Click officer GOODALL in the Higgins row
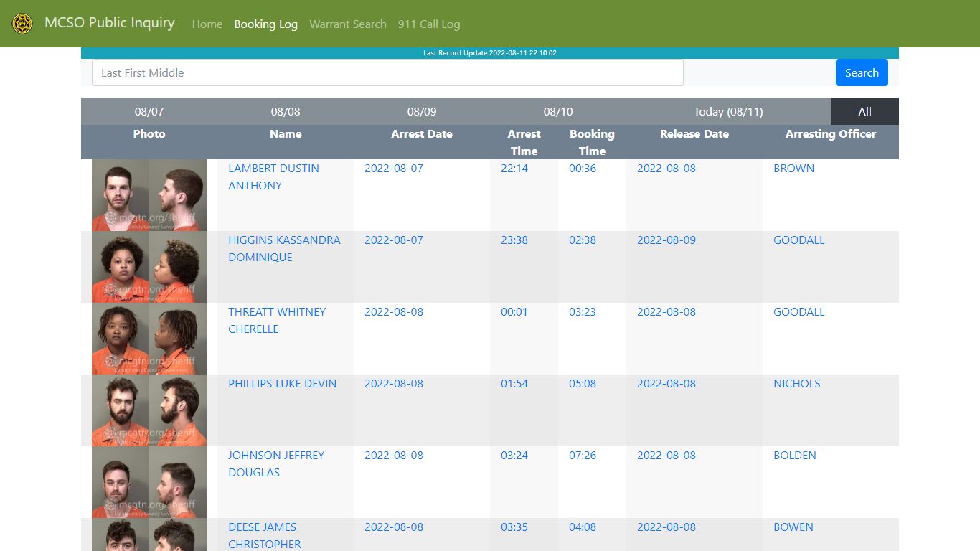The width and height of the screenshot is (980, 551). (x=799, y=240)
